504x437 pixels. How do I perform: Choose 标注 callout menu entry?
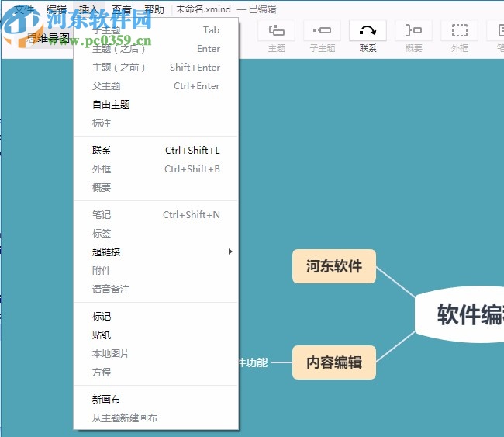point(156,123)
